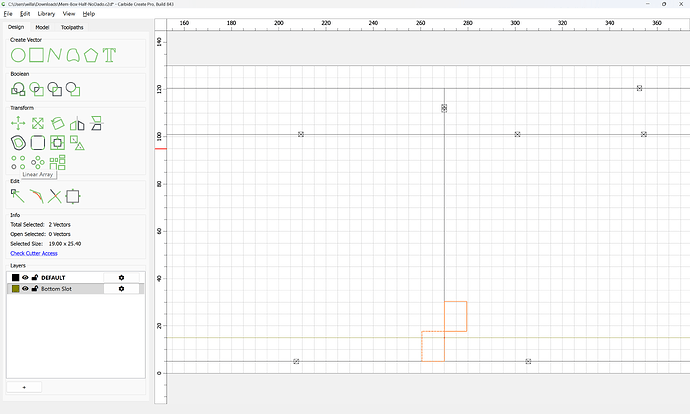Click the square-to-triangle transform icon
Image resolution: width=690 pixels, height=414 pixels.
(77, 143)
